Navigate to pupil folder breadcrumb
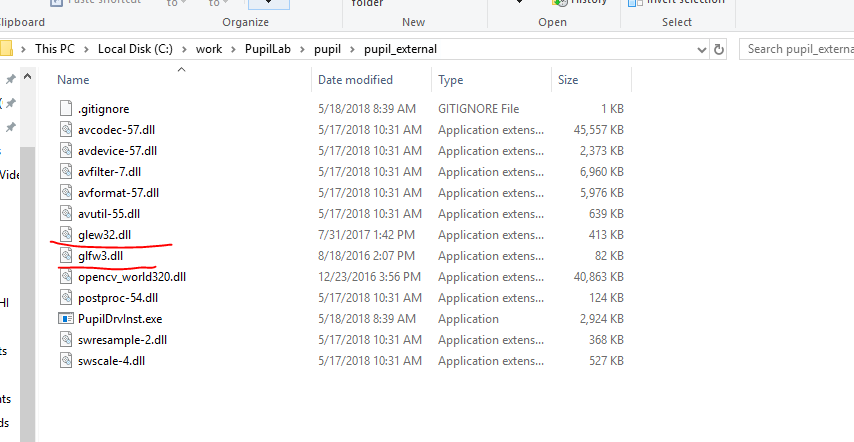Viewport: 854px width, 442px height. pos(327,49)
